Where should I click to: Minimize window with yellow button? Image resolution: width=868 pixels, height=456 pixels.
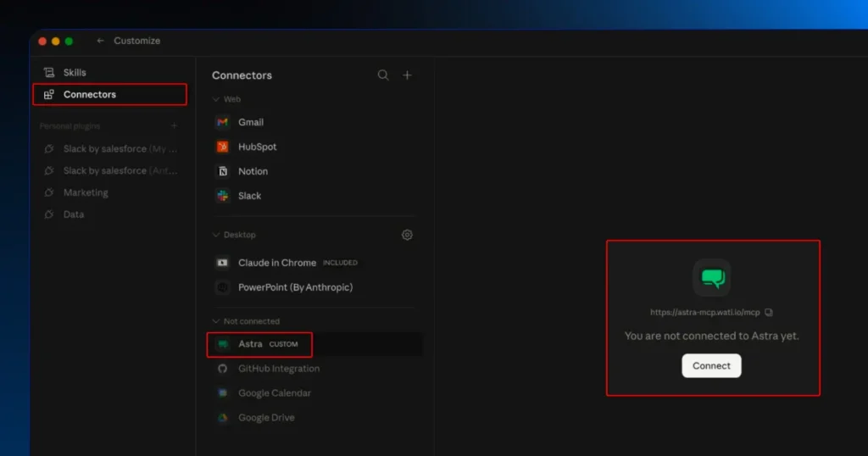click(55, 42)
